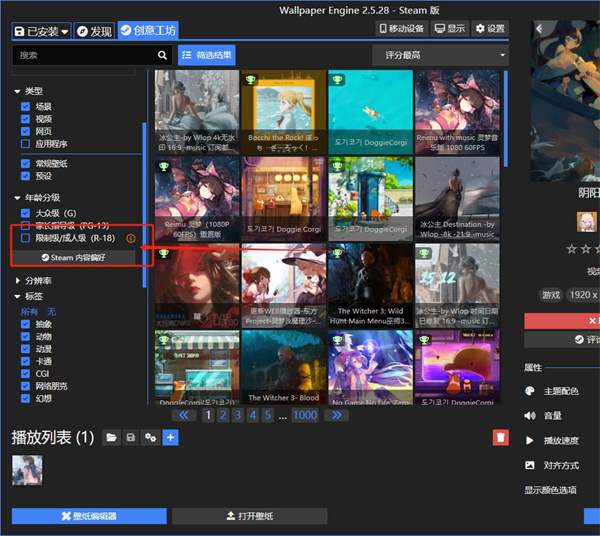Open playlist folder icon
This screenshot has height=536, width=600.
(111, 437)
